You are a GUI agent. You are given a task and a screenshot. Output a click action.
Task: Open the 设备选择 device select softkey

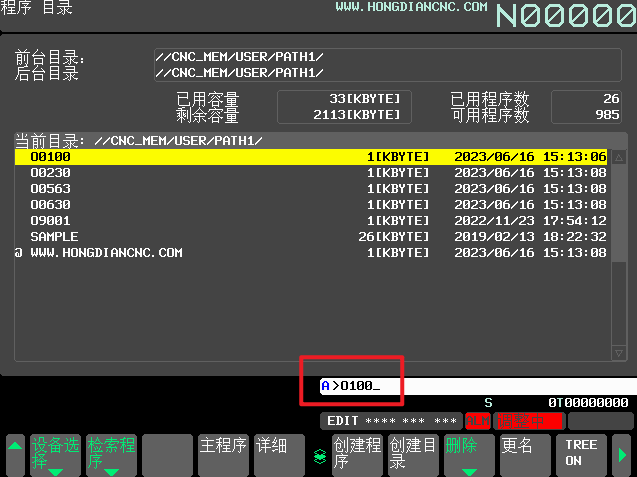point(55,455)
